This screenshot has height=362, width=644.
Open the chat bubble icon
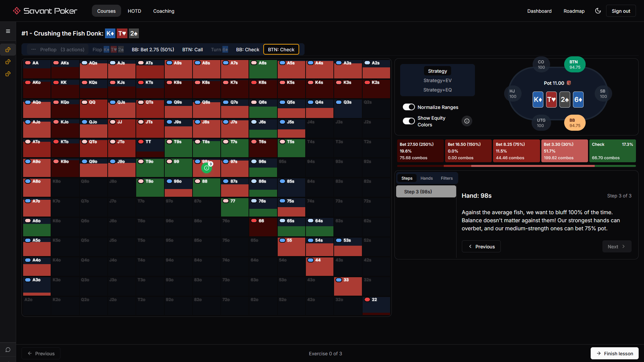(x=8, y=350)
